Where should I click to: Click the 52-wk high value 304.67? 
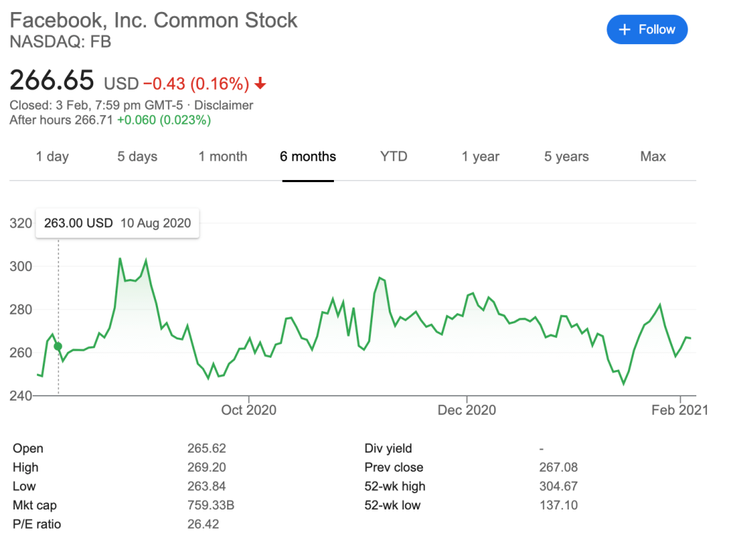point(558,487)
